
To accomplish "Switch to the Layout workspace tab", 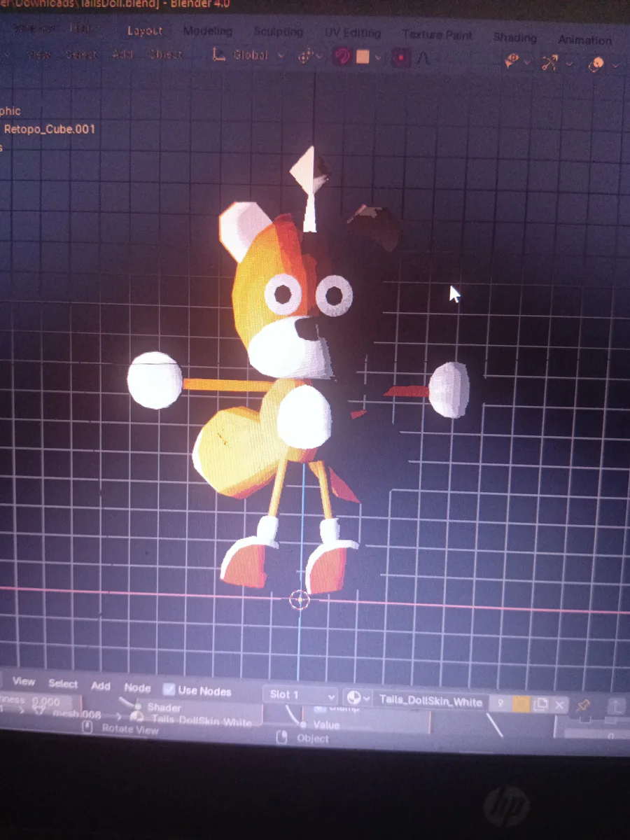I will pos(145,31).
